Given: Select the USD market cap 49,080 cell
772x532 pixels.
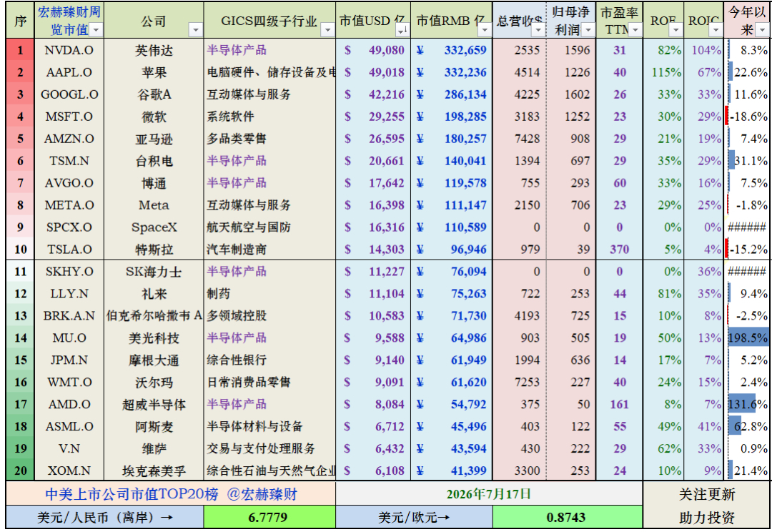Looking at the screenshot, I should tap(373, 50).
